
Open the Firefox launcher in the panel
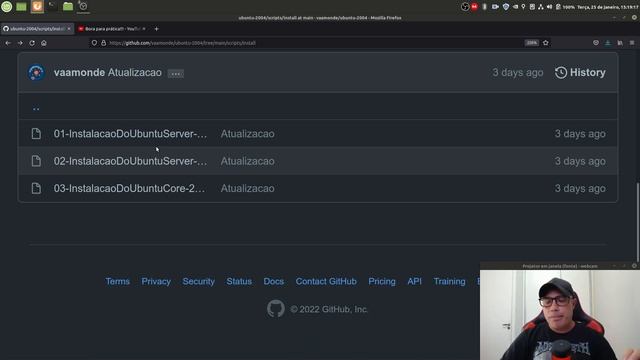click(x=37, y=7)
